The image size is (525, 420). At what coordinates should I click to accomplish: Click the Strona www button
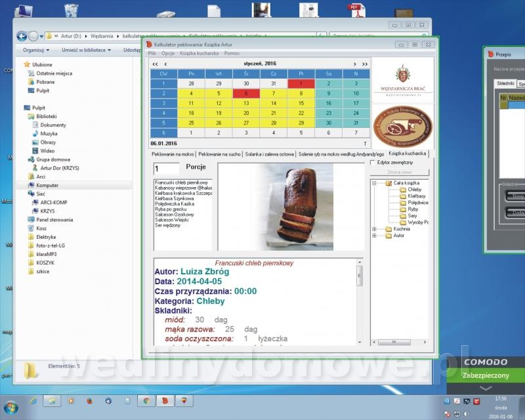coord(400,172)
